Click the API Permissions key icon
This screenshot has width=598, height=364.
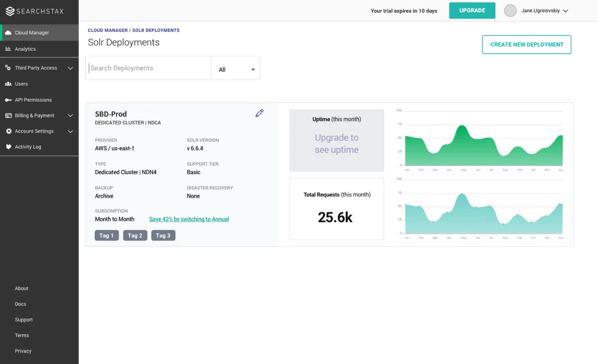[8, 100]
